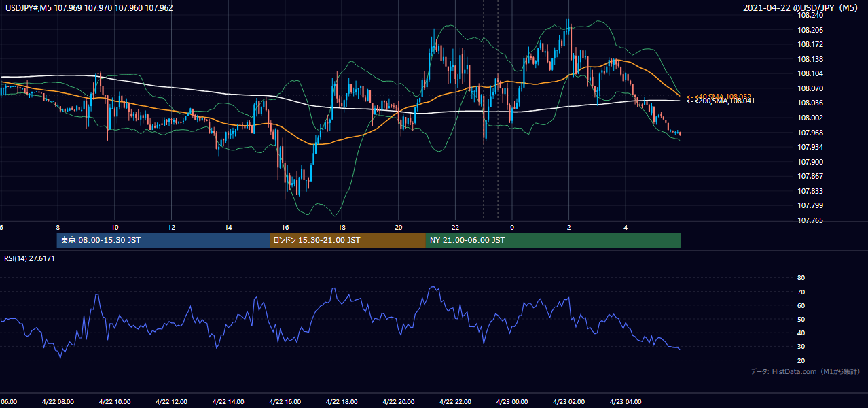Click RSI scale value 20
Image resolution: width=868 pixels, height=408 pixels.
801,360
